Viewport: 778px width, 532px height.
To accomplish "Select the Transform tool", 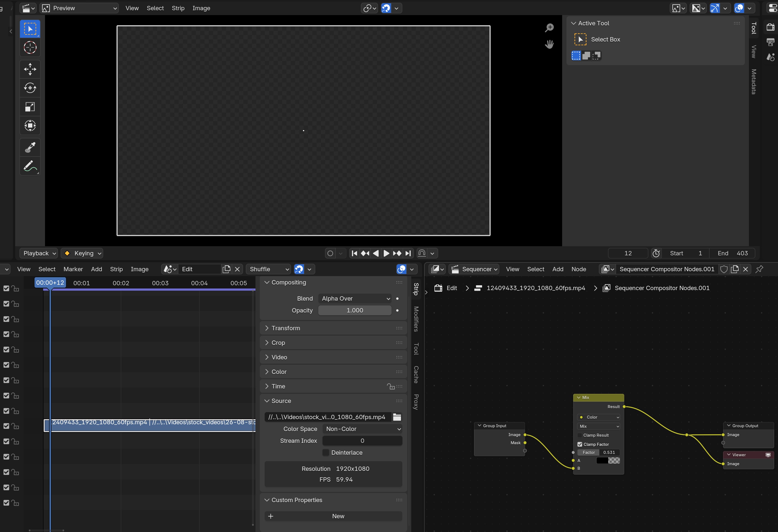I will point(30,126).
